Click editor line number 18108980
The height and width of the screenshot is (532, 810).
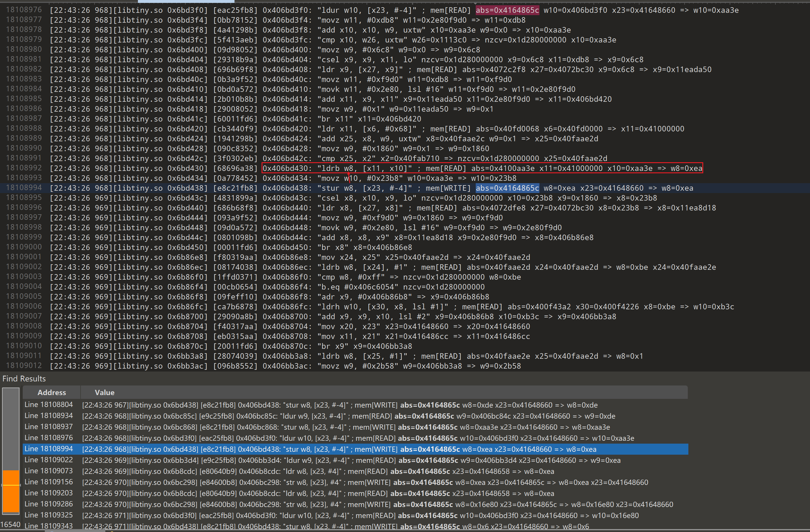24,49
